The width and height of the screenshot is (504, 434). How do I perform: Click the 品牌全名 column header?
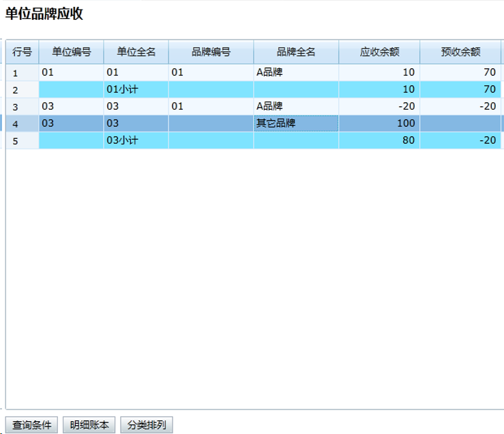(x=296, y=52)
